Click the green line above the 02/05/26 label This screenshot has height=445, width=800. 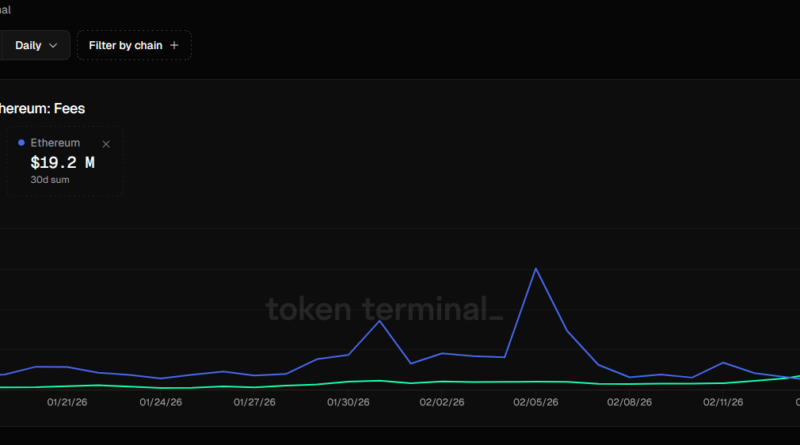[536, 382]
